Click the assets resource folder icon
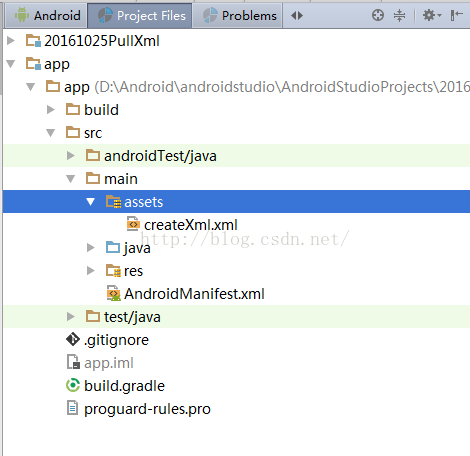This screenshot has height=456, width=470. [x=113, y=202]
